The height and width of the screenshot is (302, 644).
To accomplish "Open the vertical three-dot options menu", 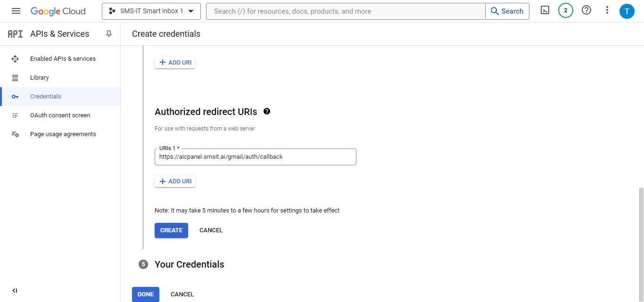I will coord(607,9).
